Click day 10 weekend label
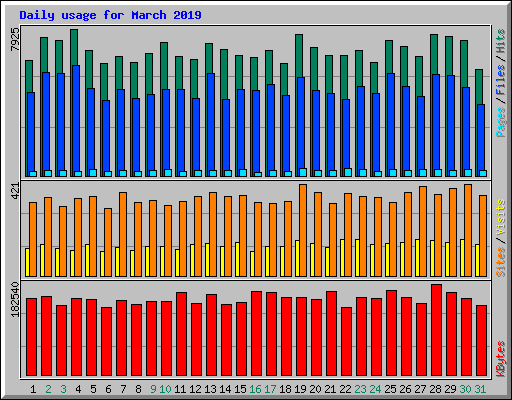512x400 pixels. [x=165, y=389]
